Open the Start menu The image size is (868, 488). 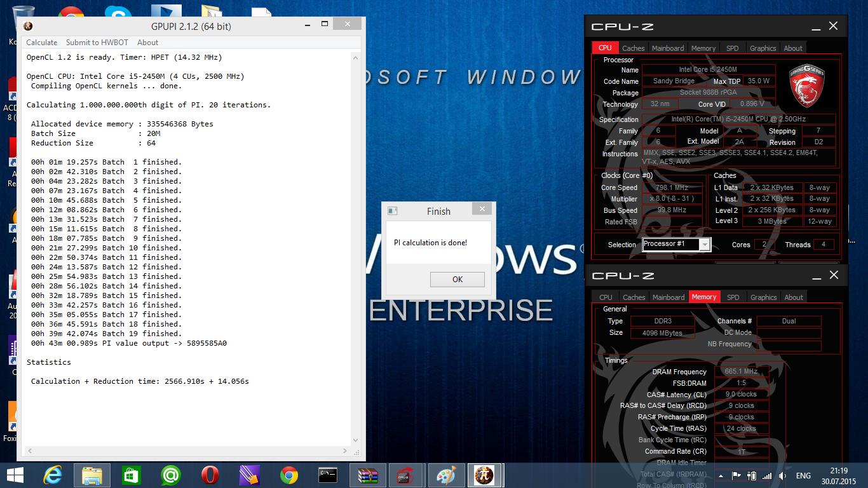coord(15,475)
